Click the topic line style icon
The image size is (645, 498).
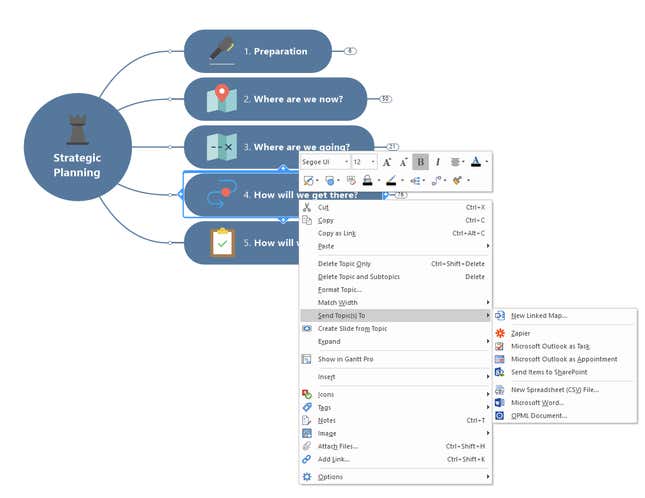coord(436,181)
